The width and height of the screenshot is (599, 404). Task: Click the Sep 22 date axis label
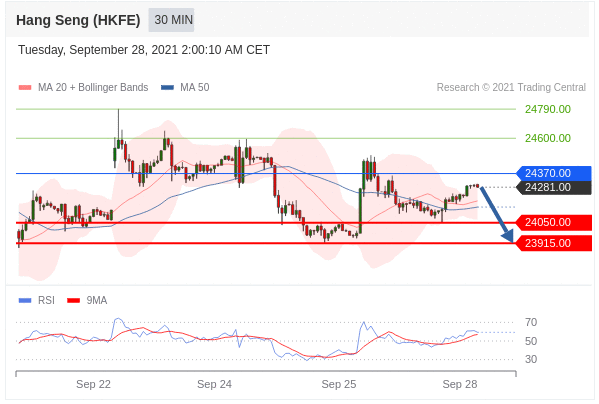93,384
